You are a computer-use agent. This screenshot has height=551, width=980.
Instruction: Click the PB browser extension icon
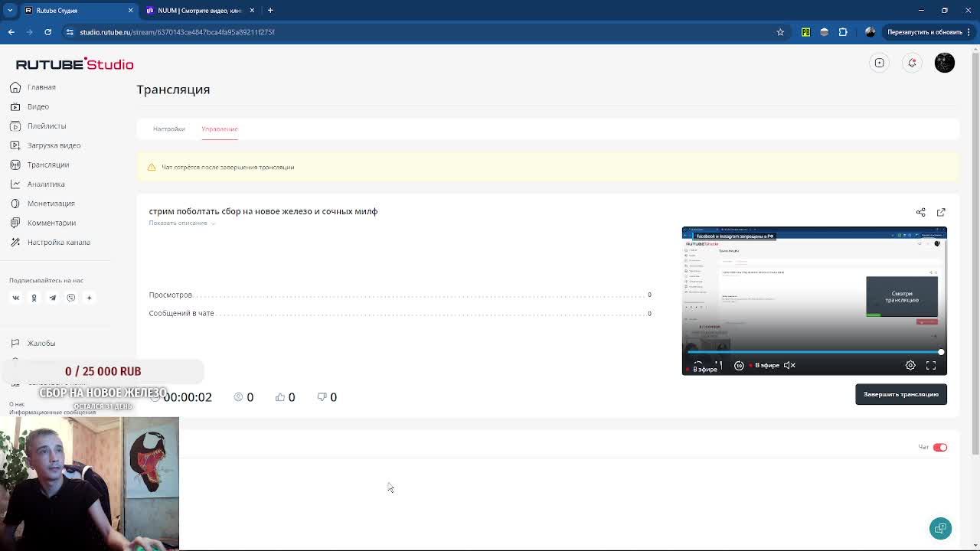[x=805, y=32]
